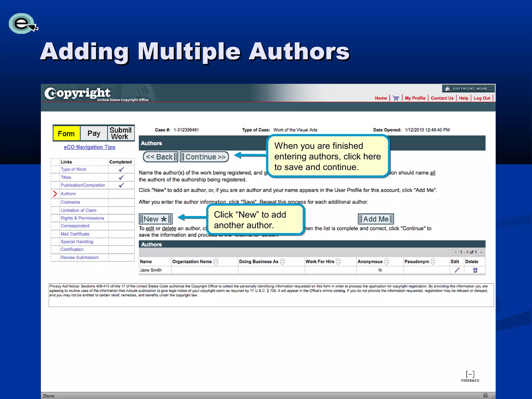Click the next page arrow in Authors list
532x399 pixels.
point(481,252)
